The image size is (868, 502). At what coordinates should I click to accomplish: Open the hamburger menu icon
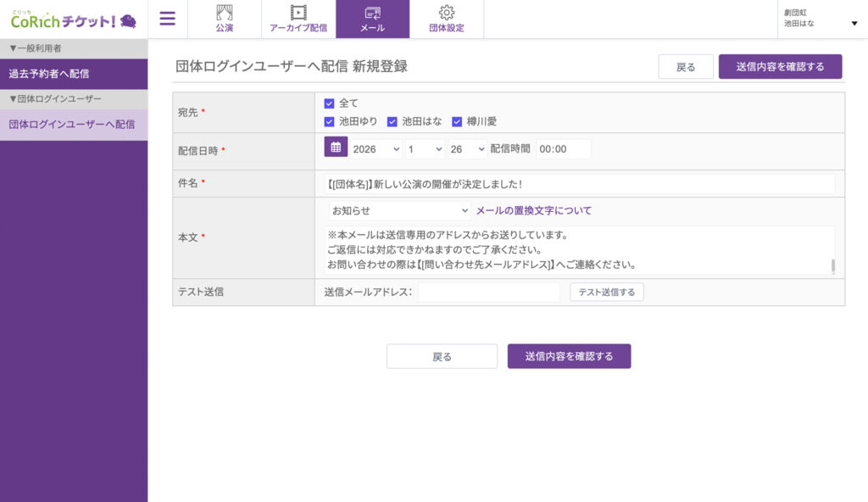tap(168, 19)
